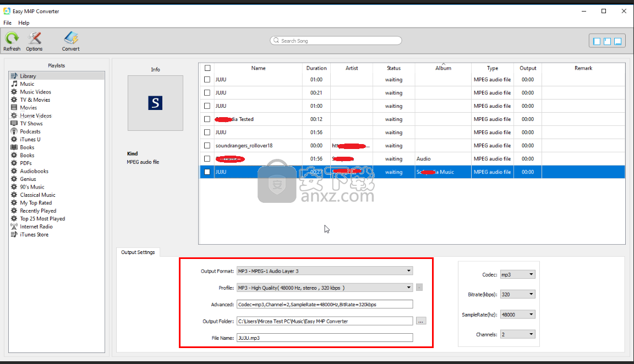Viewport: 634px width, 364px height.
Task: Sort by the Album column header
Action: [443, 68]
